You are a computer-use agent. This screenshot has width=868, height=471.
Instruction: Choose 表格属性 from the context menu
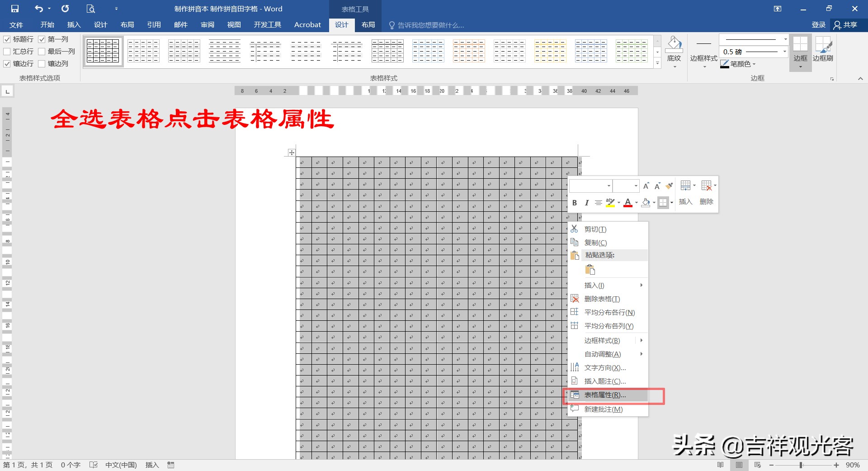[x=604, y=395]
